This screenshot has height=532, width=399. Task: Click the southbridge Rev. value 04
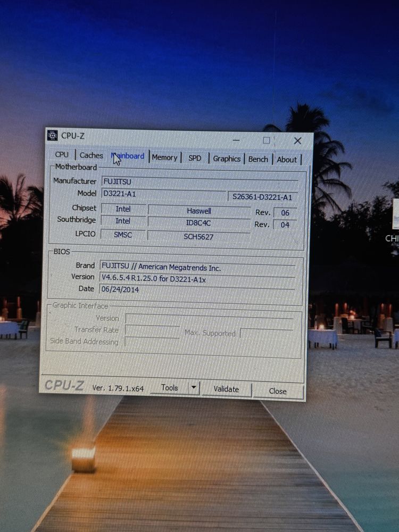click(285, 225)
